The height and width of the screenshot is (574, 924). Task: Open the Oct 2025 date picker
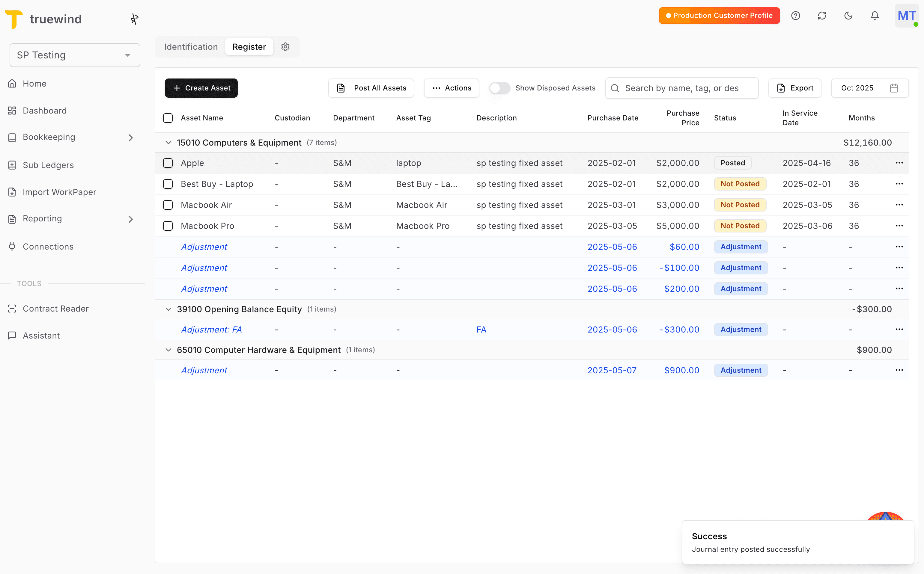[870, 88]
